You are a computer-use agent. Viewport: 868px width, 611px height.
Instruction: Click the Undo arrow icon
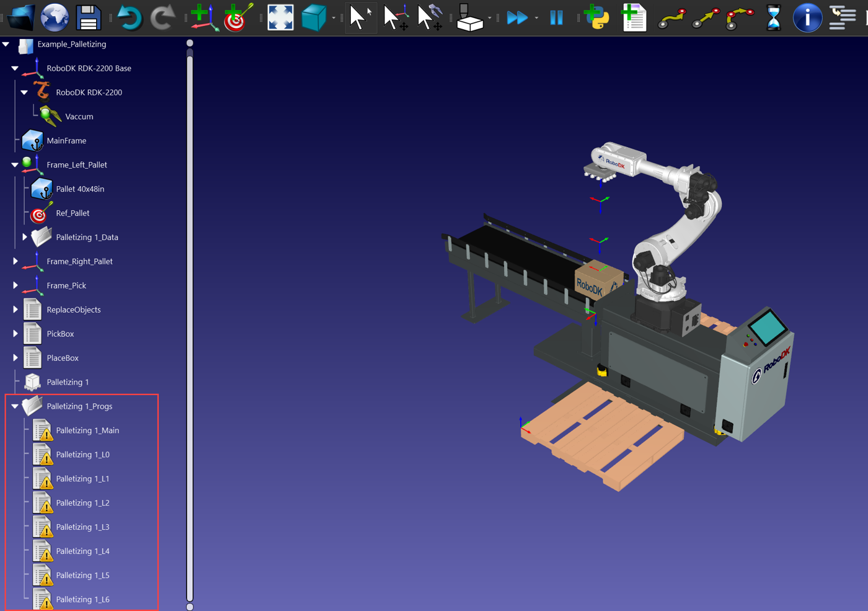click(130, 17)
